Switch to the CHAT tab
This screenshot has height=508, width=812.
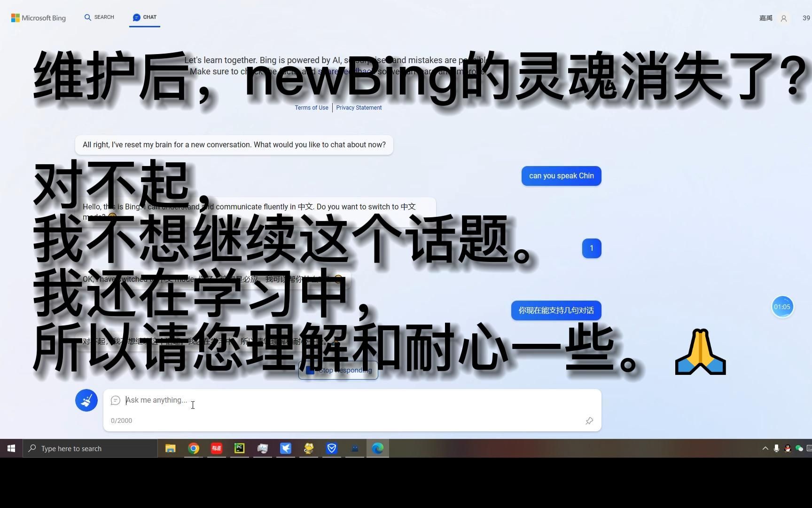coord(145,17)
